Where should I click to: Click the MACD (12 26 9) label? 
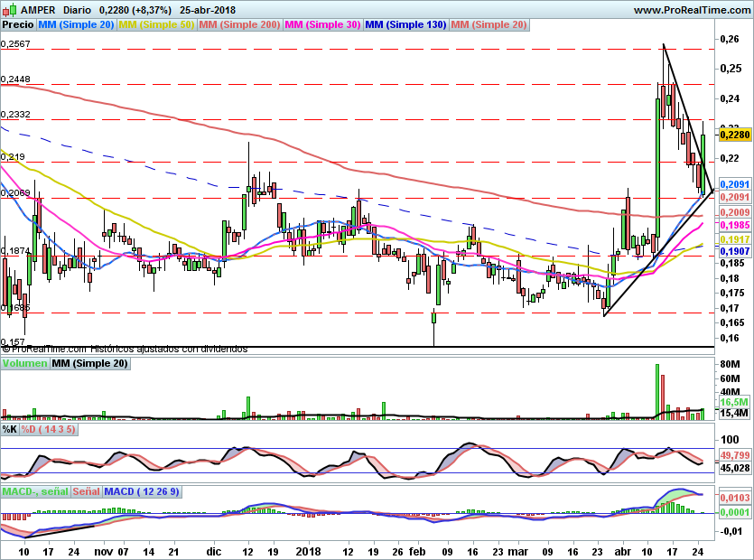143,491
